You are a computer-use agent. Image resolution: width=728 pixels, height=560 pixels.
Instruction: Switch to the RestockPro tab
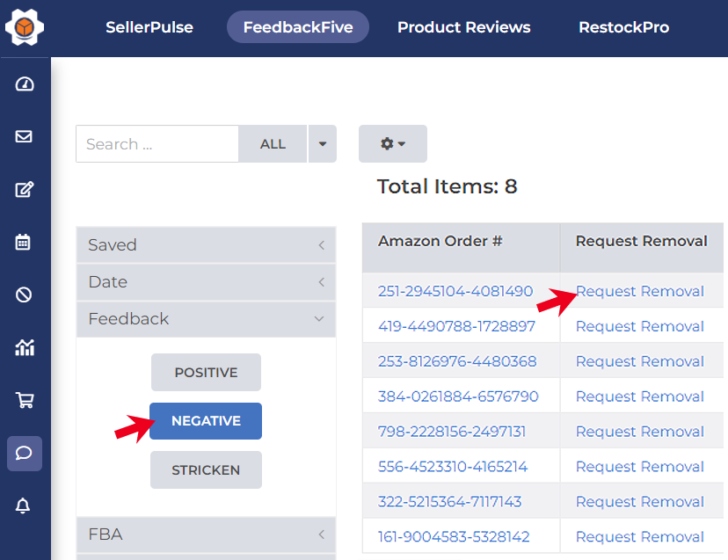(x=623, y=27)
